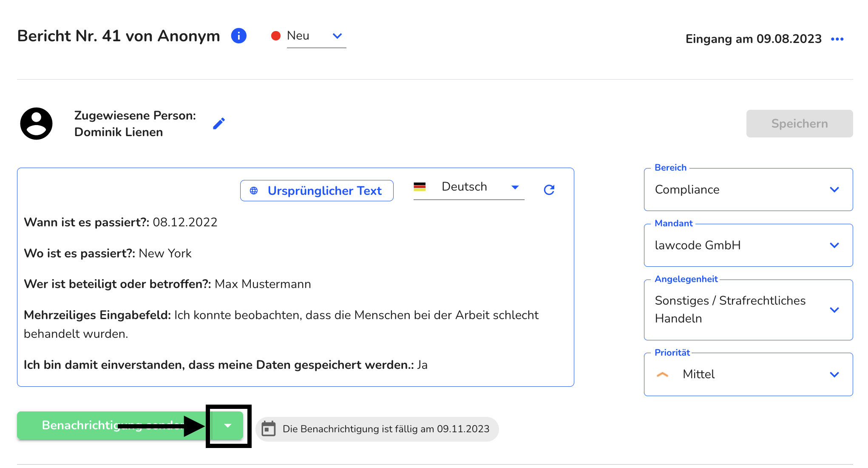The width and height of the screenshot is (868, 468).
Task: Open the green notification button dropdown arrow
Action: [228, 425]
